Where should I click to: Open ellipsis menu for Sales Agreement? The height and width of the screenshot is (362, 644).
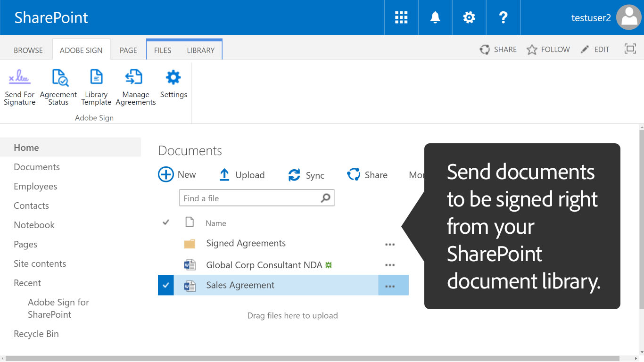coord(390,286)
